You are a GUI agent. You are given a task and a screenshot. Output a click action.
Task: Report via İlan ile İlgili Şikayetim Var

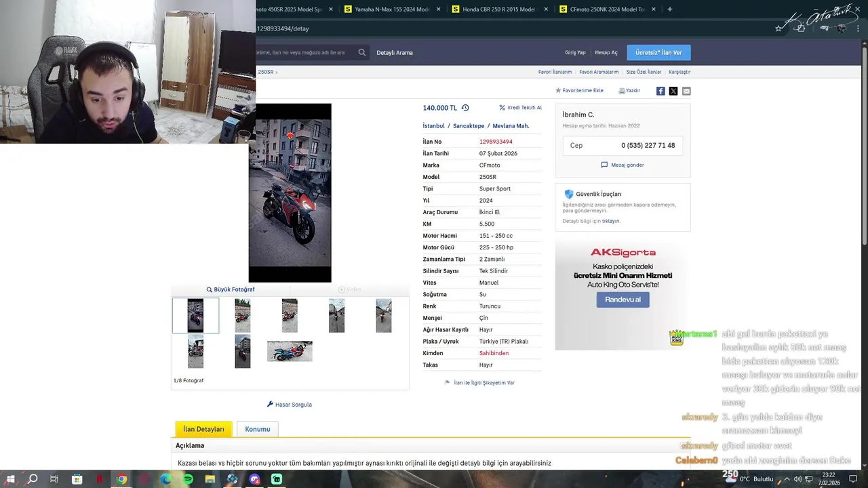point(479,383)
